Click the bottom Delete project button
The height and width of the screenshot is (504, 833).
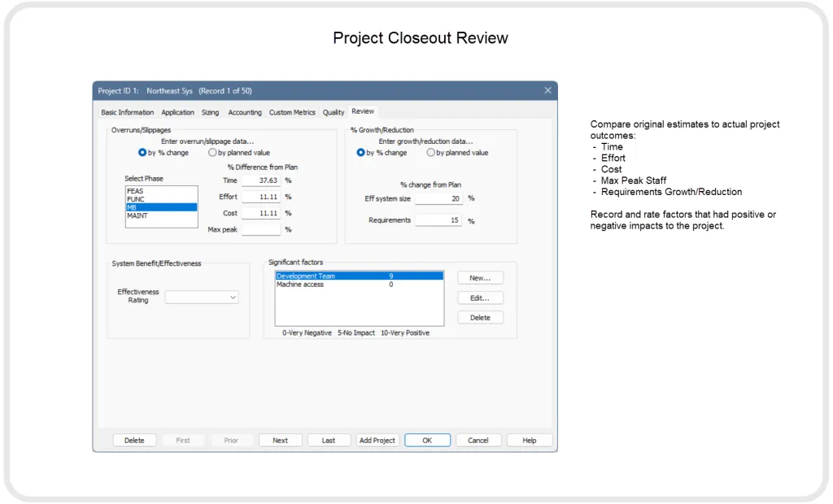(x=134, y=441)
